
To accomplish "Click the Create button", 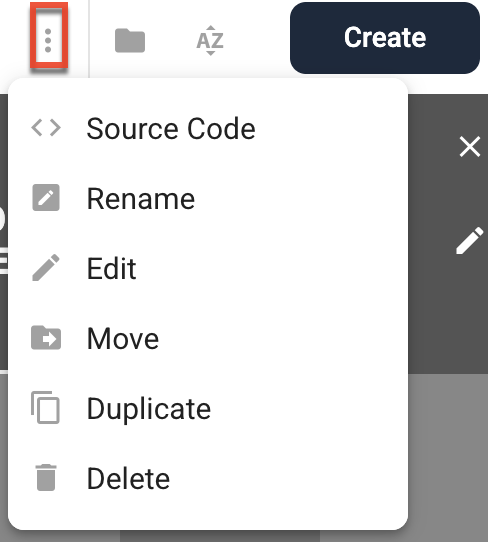I will tap(385, 38).
